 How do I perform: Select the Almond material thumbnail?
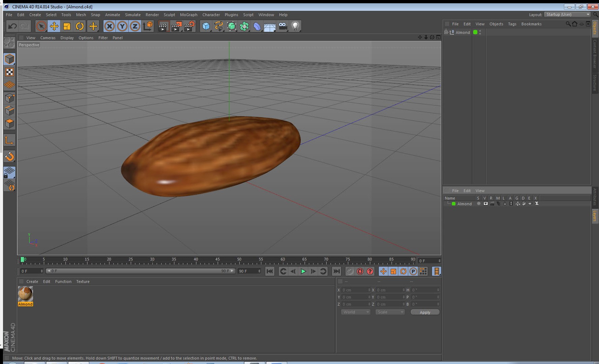pyautogui.click(x=25, y=294)
